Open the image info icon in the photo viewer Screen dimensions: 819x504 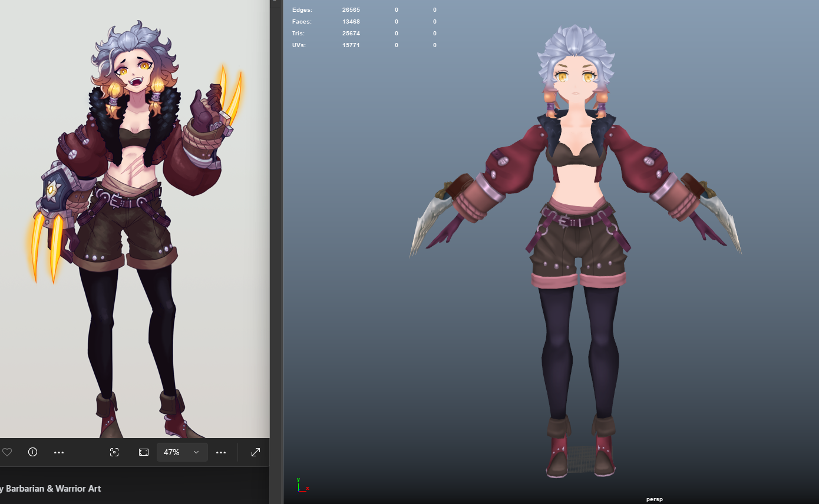click(33, 452)
